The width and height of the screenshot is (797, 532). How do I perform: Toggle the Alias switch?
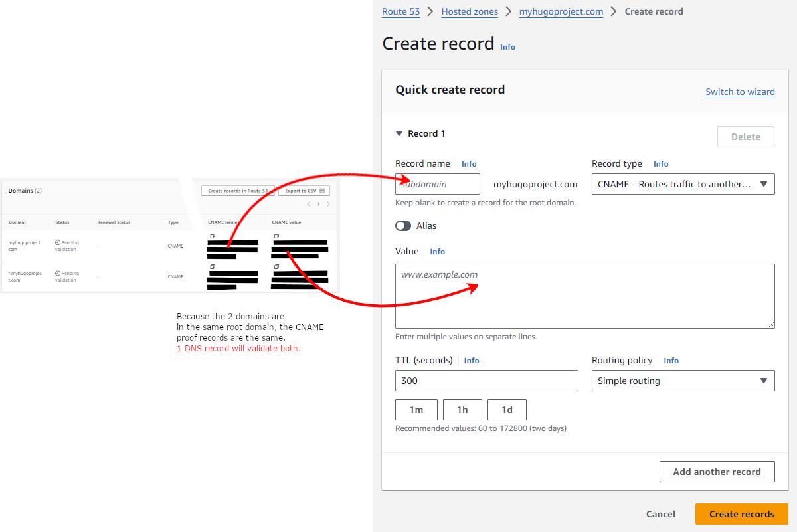pos(403,226)
